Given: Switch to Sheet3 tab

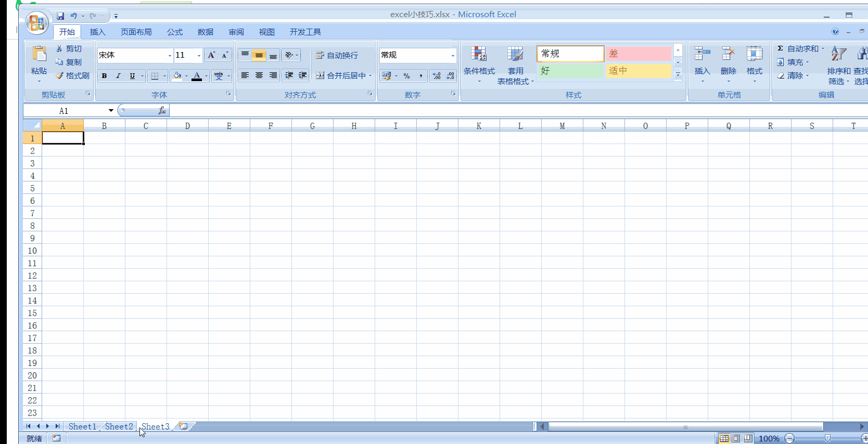Looking at the screenshot, I should (x=155, y=426).
